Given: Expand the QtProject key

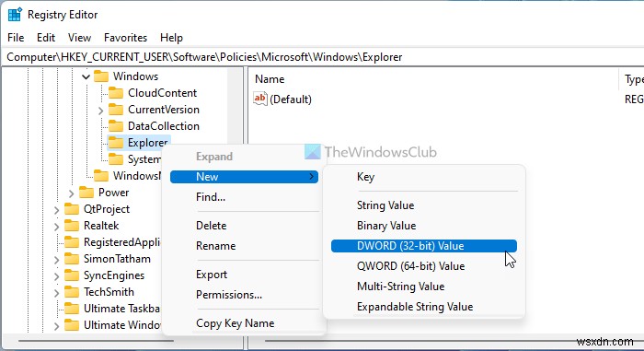Looking at the screenshot, I should 56,210.
